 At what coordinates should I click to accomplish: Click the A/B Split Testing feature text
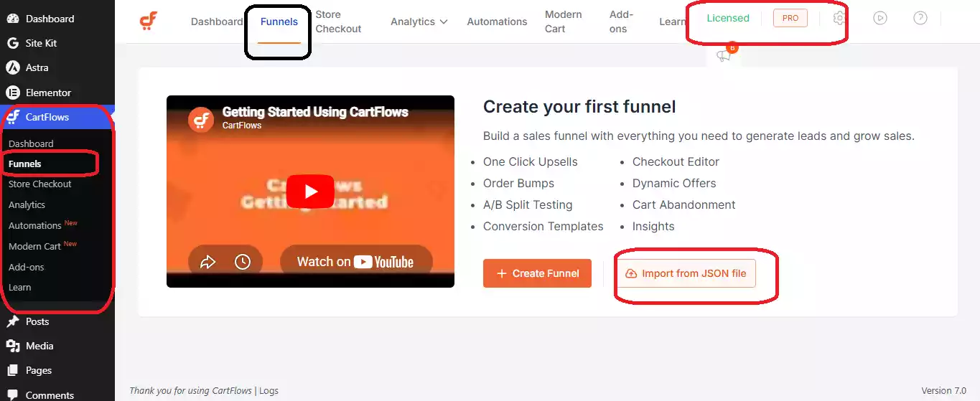click(528, 204)
